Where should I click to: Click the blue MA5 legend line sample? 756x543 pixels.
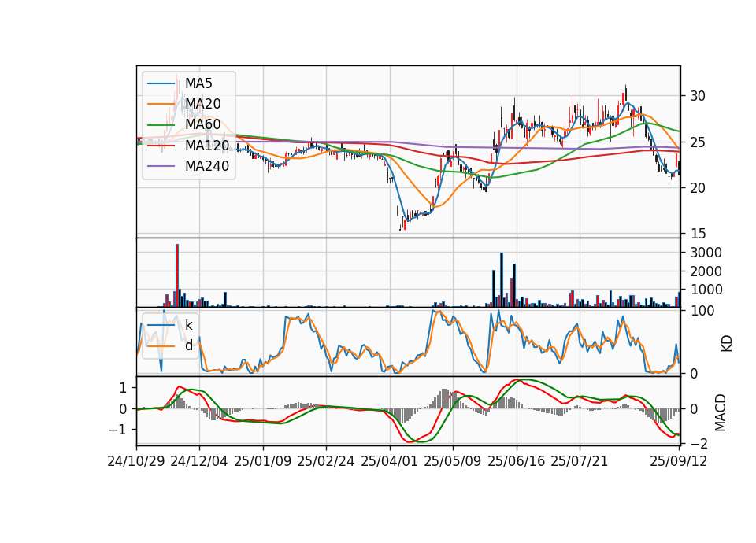click(x=161, y=84)
